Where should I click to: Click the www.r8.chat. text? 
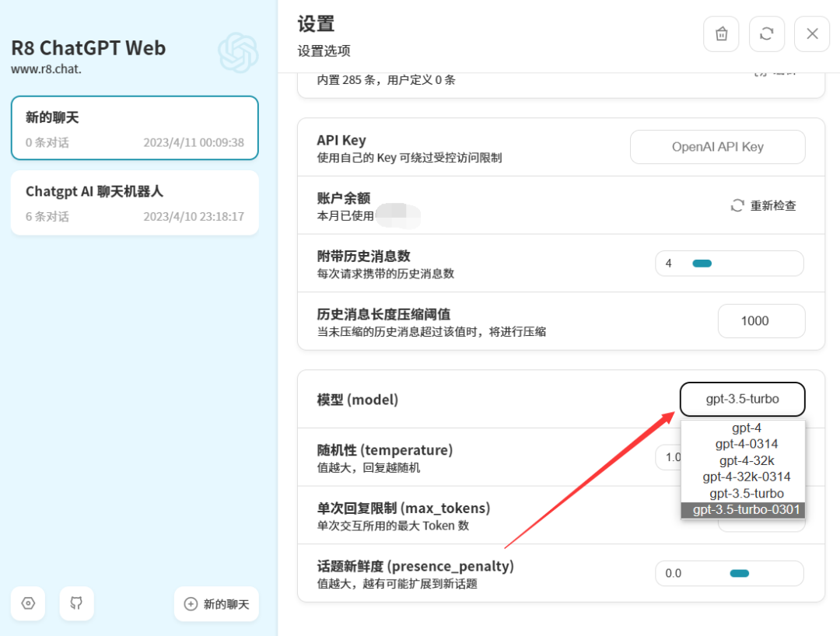tap(46, 69)
